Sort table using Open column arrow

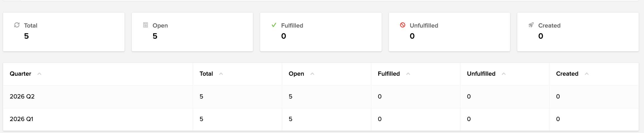tap(312, 74)
